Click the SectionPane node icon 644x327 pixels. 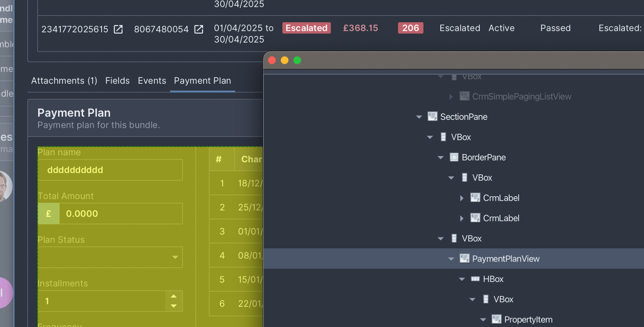[x=432, y=117]
